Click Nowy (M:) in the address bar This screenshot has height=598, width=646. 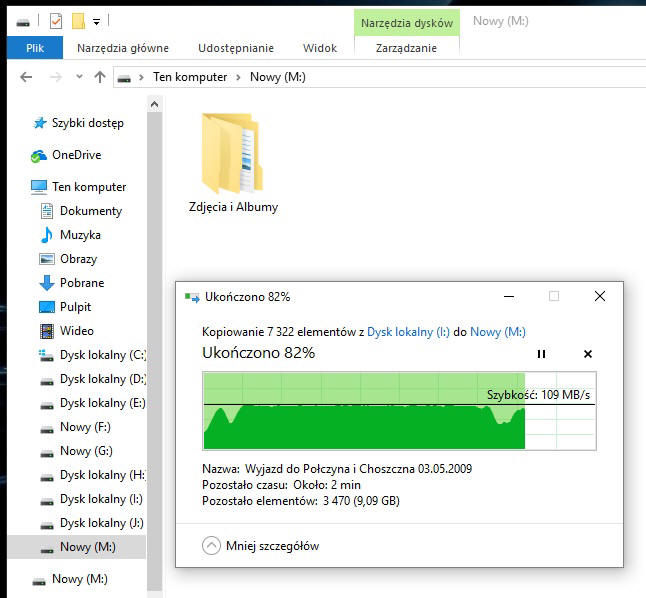(x=278, y=77)
